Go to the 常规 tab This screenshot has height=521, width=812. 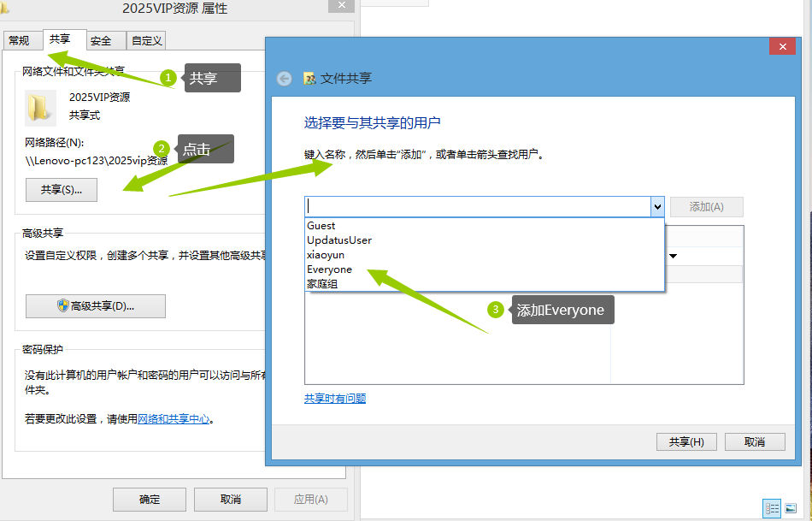[x=22, y=40]
